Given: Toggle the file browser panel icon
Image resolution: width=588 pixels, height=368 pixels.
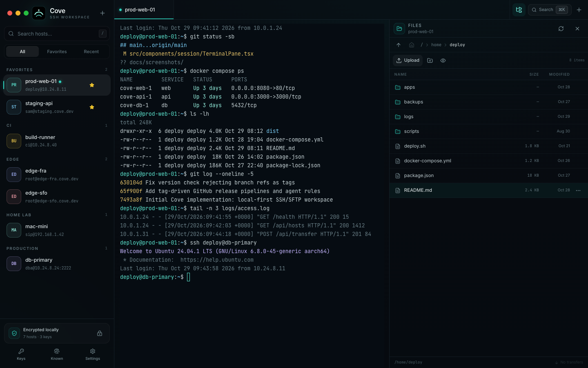Looking at the screenshot, I should point(519,10).
